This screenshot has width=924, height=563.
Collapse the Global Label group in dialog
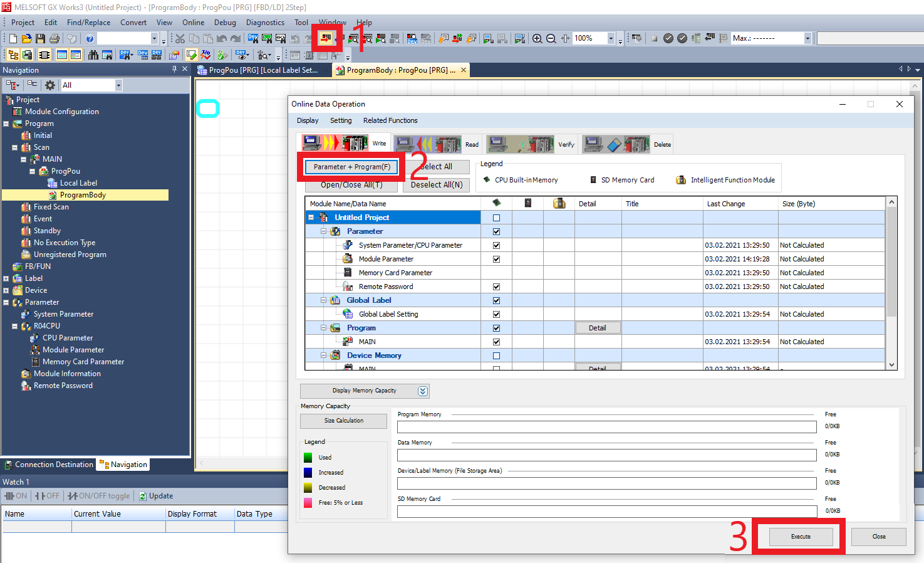[x=324, y=300]
